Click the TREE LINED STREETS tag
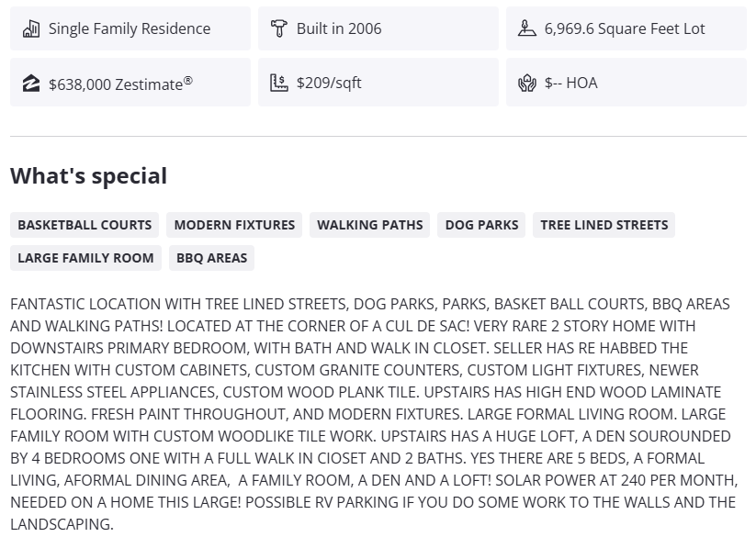756x537 pixels. (604, 225)
